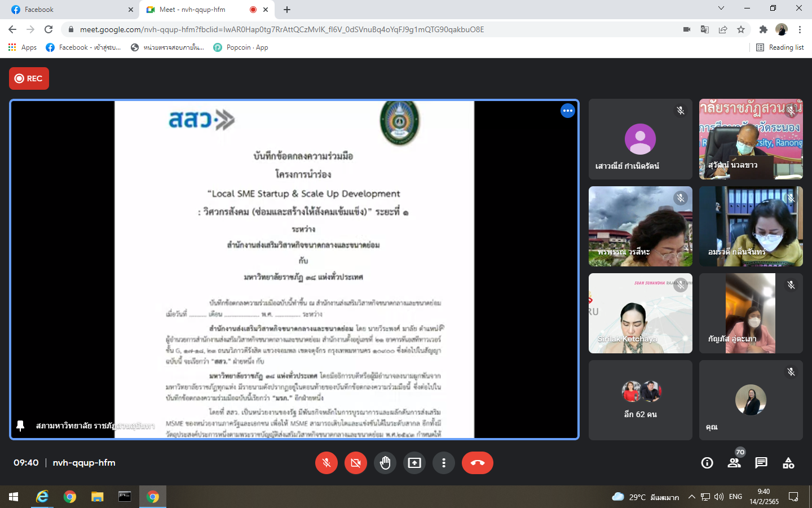Bookmark this page with the star icon
The height and width of the screenshot is (508, 812).
(741, 29)
